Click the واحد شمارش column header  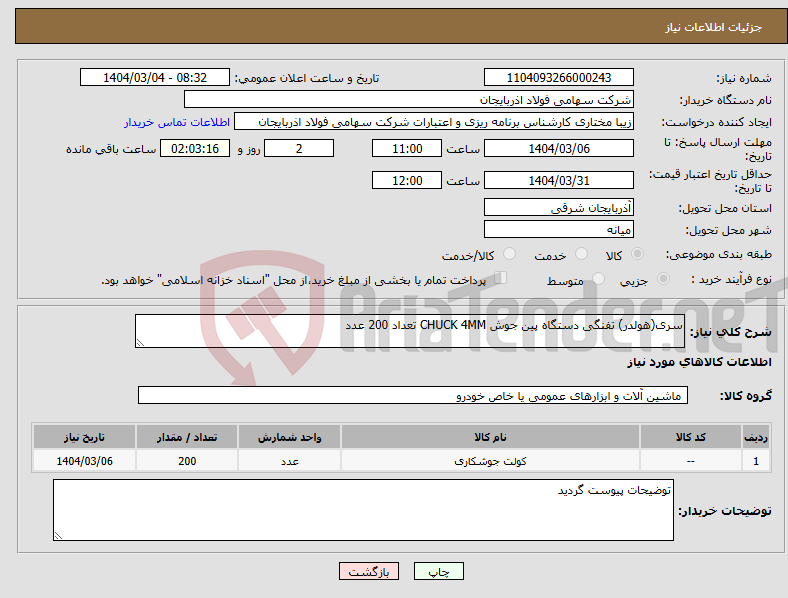coord(289,437)
